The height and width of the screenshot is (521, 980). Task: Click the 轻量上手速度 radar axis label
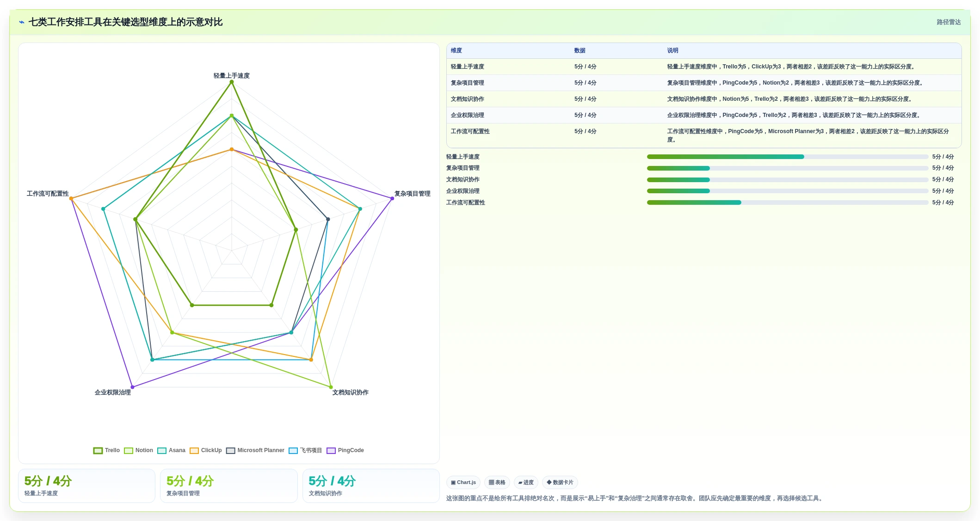point(232,76)
